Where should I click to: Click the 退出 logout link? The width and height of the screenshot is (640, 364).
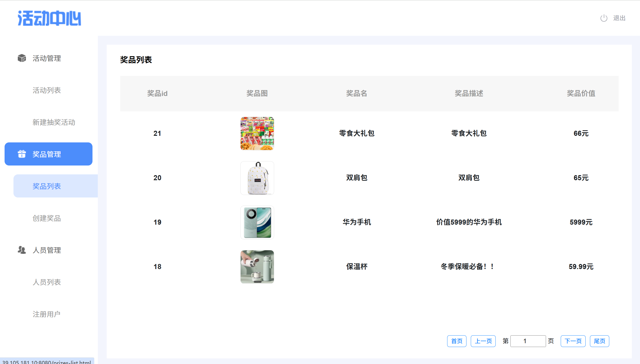(619, 18)
